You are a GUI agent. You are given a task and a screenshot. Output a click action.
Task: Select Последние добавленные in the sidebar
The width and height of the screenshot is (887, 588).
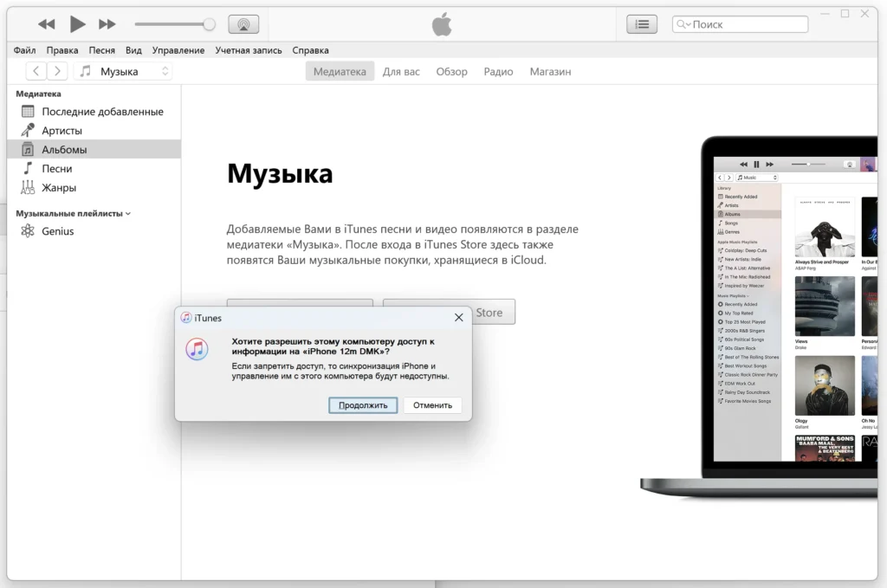pos(94,112)
